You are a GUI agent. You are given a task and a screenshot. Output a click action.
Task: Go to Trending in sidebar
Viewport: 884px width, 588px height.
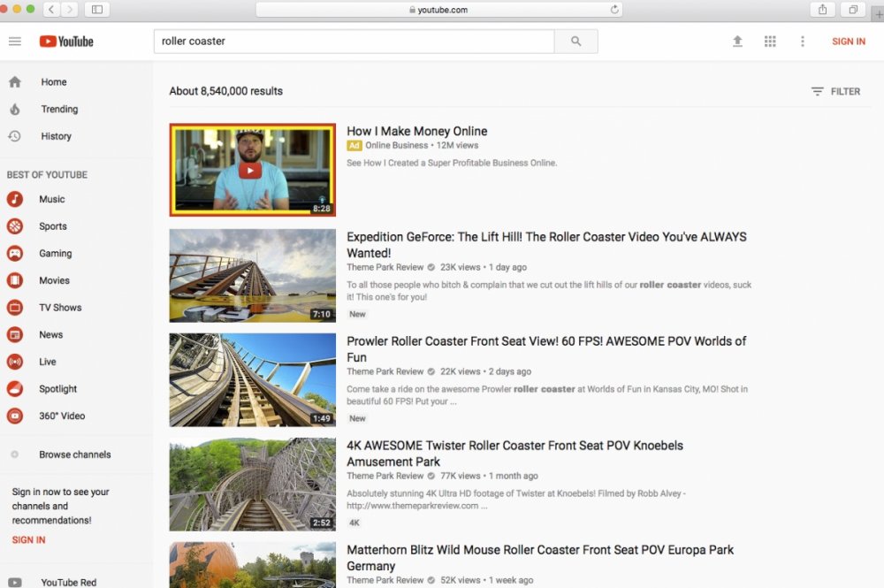59,110
